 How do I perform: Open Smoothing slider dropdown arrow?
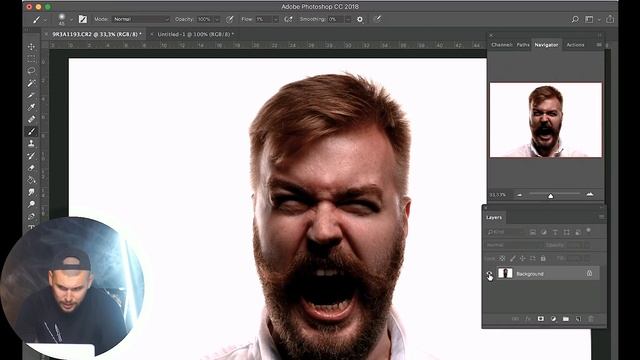[x=348, y=19]
